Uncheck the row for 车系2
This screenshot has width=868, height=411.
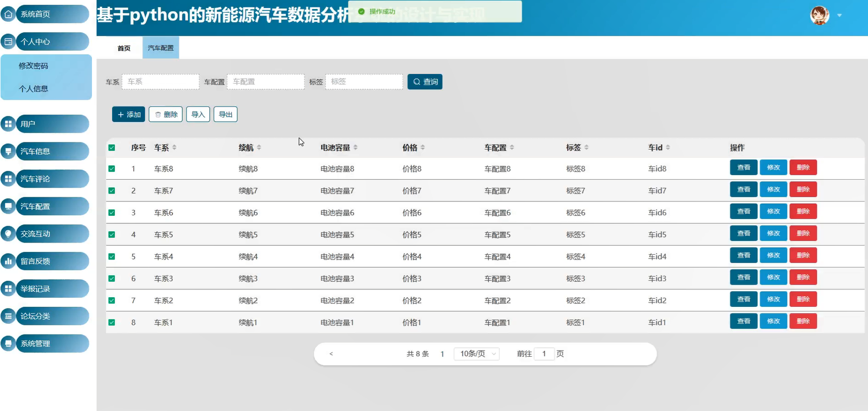pos(112,300)
